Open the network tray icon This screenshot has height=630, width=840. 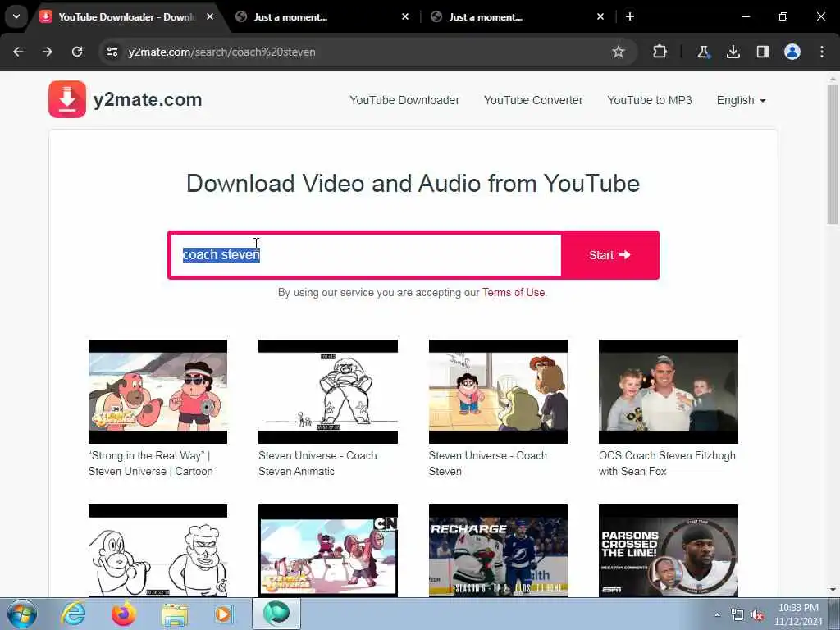pos(737,615)
